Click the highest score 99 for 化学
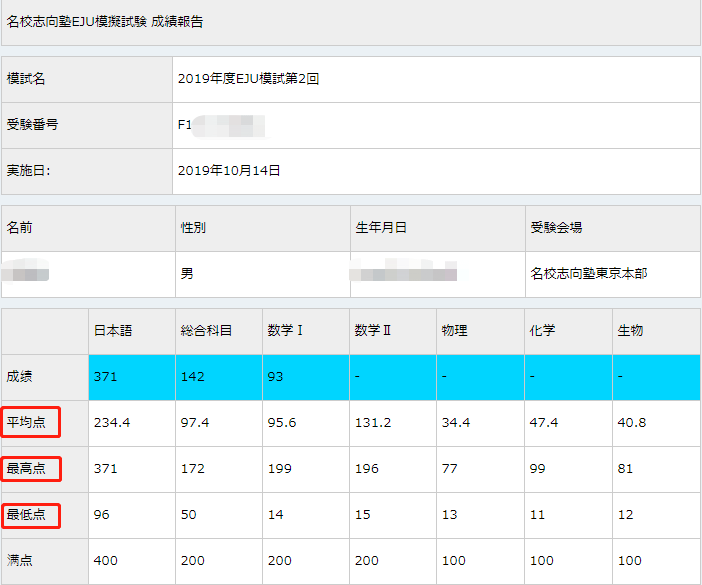Viewport: 702px width, 585px height. click(x=537, y=469)
